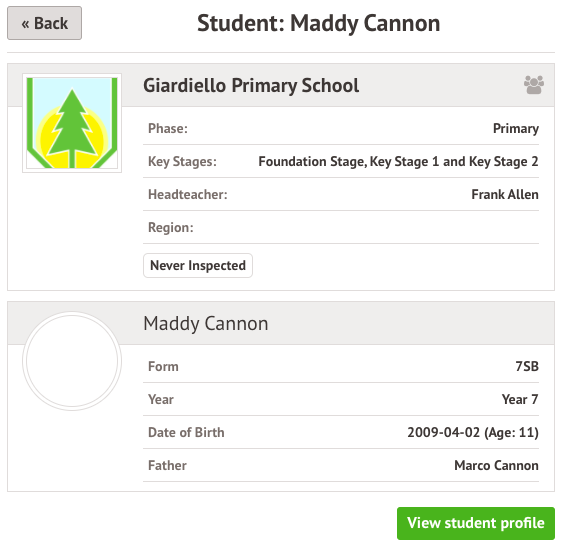Screen dimensions: 566x547
Task: Click the date of birth 2009-04-02
Action: tap(444, 432)
